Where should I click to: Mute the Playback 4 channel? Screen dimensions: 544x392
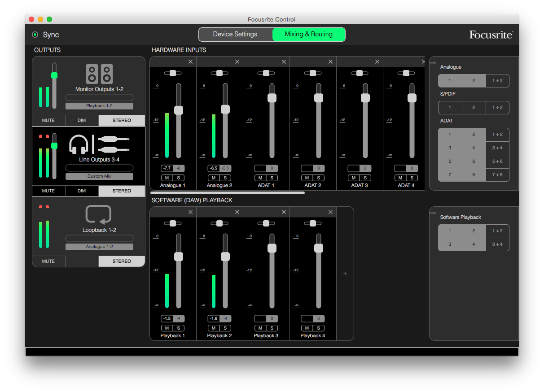tap(307, 328)
